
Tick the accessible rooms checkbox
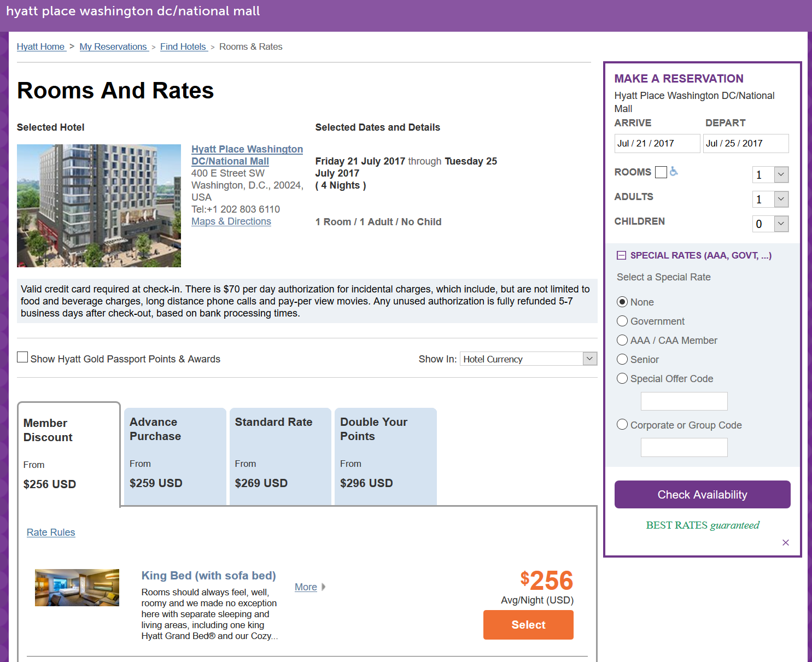click(661, 172)
